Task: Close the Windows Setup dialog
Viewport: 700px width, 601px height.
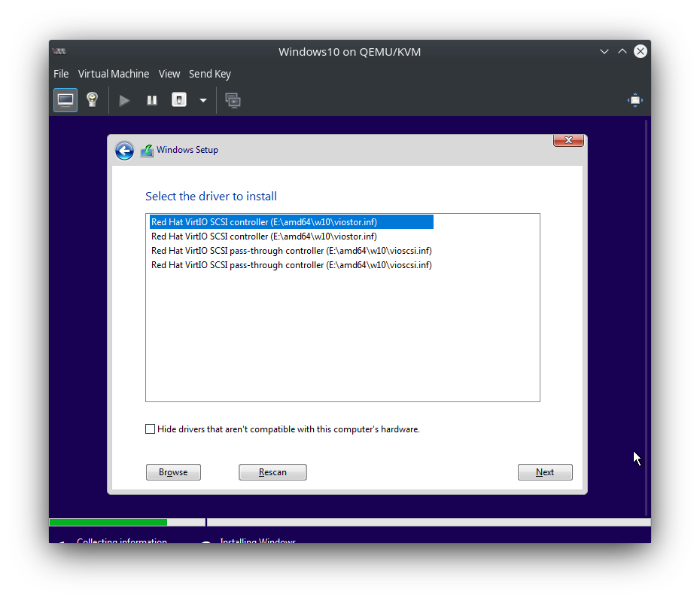Action: (x=568, y=140)
